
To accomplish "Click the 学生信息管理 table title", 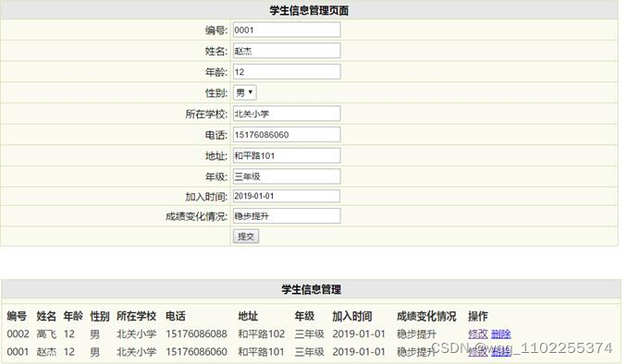I will [x=311, y=289].
